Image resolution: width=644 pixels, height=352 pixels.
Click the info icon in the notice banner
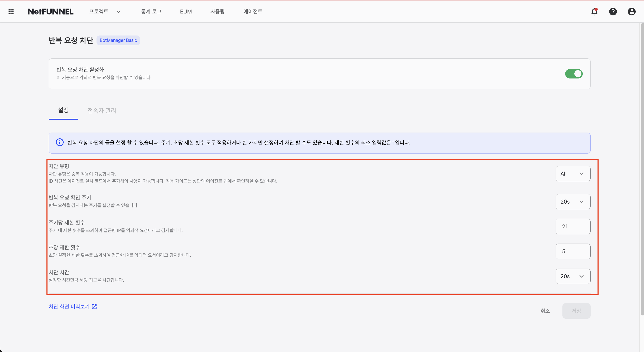point(60,142)
